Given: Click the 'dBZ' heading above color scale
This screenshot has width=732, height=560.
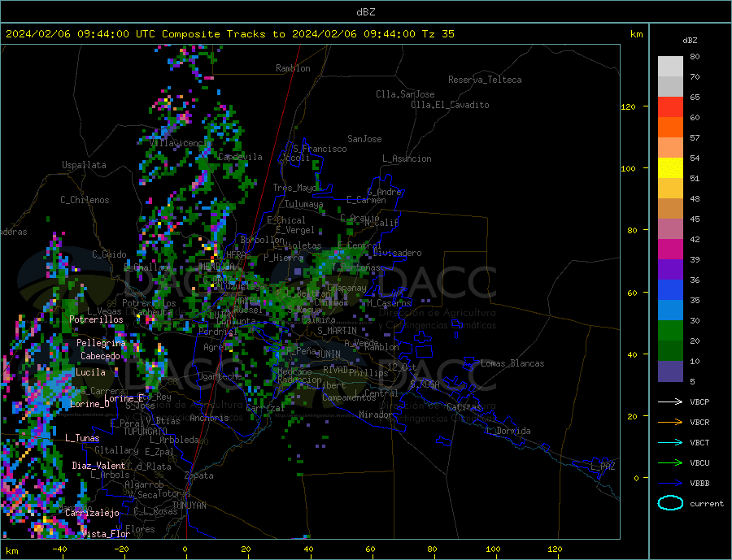Looking at the screenshot, I should 690,41.
